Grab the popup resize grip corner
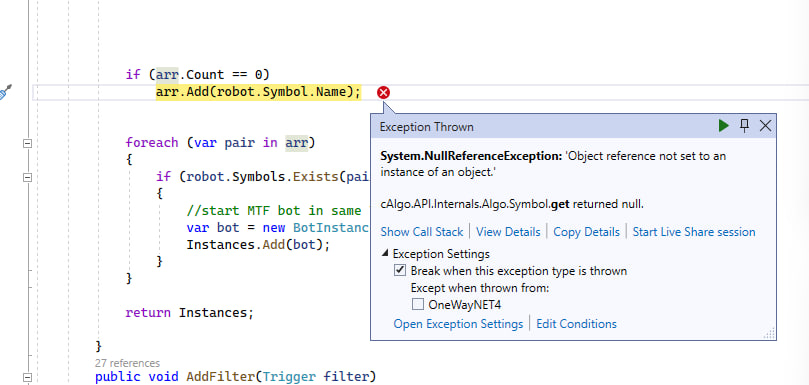Viewport: 809px width, 385px height. pyautogui.click(x=769, y=333)
